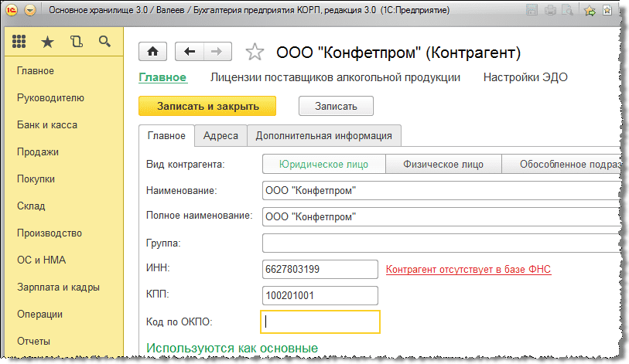
Task: Navigate forward with the right arrow
Action: click(x=217, y=52)
